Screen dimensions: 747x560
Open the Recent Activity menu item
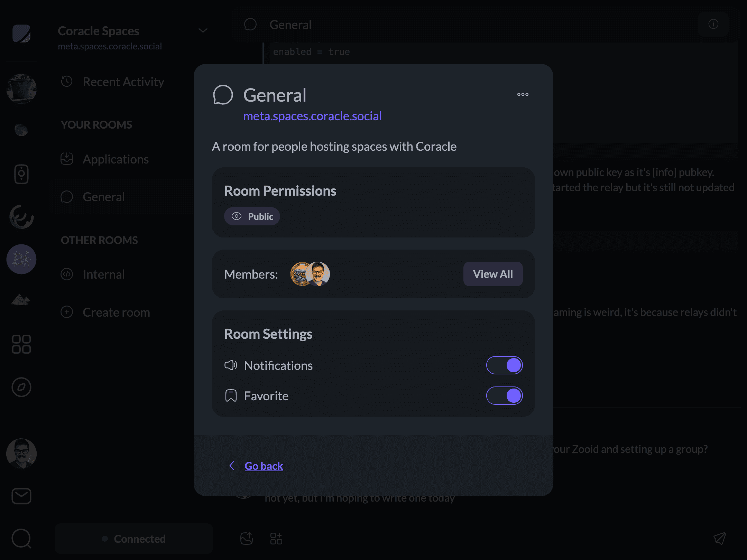[123, 82]
